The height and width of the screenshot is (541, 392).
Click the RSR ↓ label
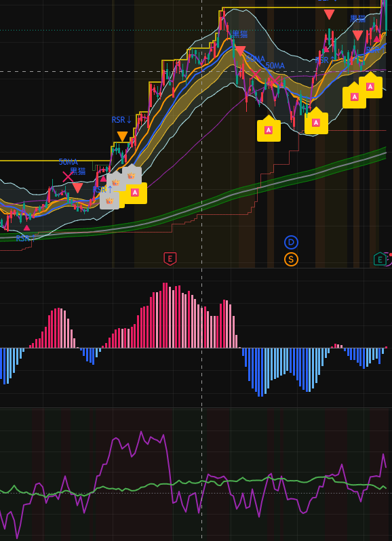tap(121, 120)
